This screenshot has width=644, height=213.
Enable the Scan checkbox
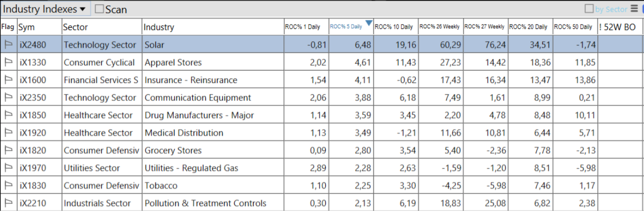tap(99, 9)
